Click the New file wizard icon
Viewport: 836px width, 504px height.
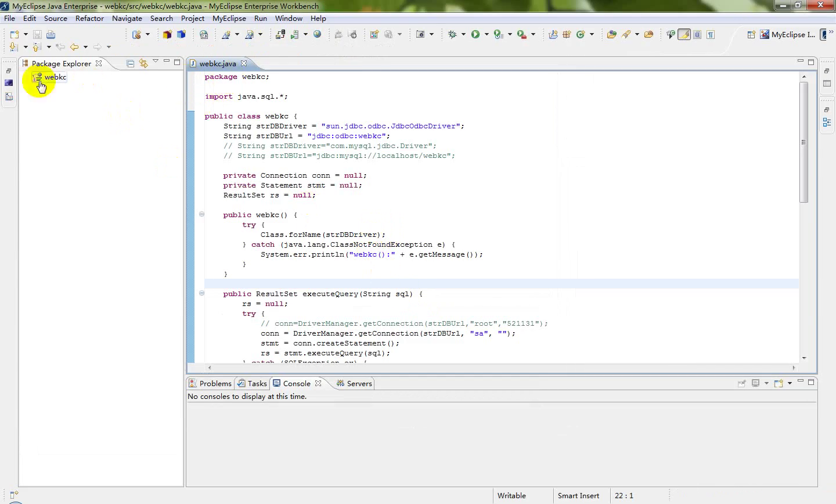tap(15, 35)
